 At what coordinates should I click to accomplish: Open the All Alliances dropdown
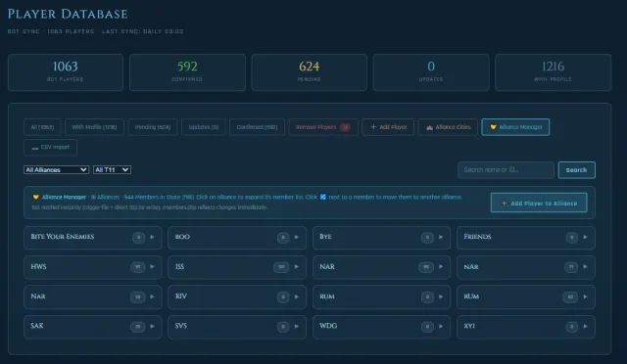point(57,170)
